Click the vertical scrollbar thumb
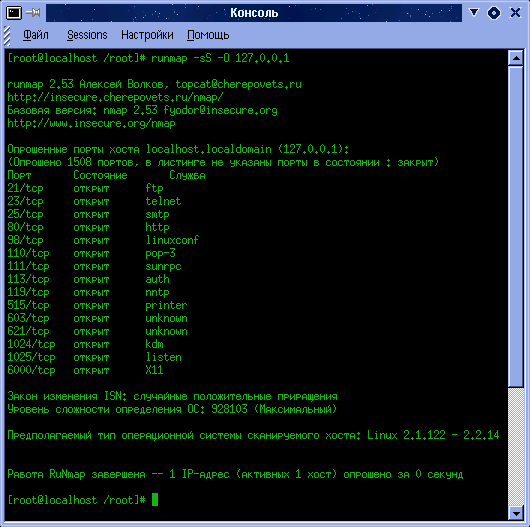 [x=516, y=226]
